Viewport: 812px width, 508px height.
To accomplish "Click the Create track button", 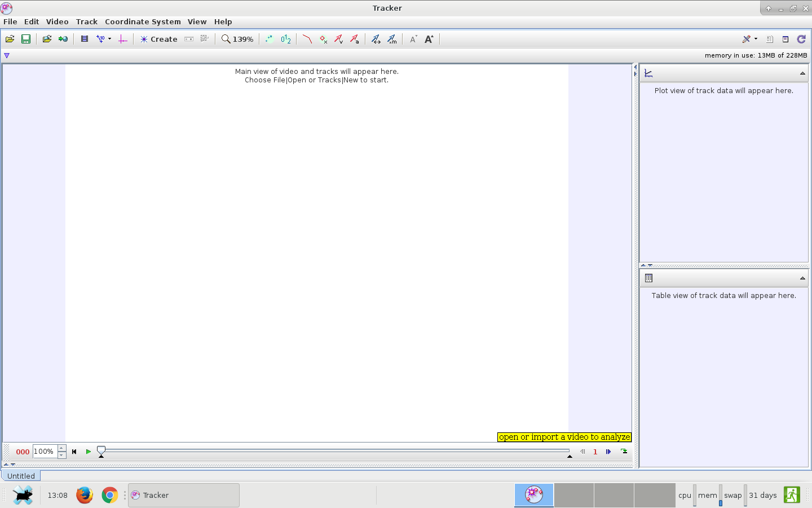I will [159, 39].
